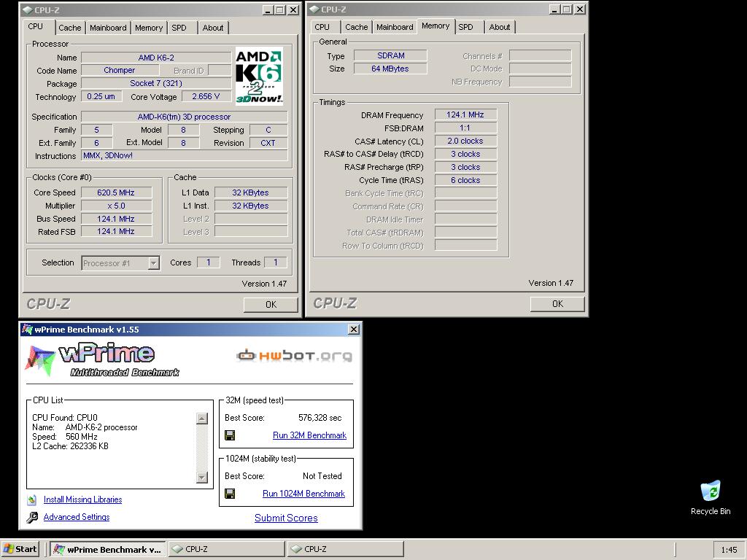Click the FSB:DRAM value 1:1
Viewport: 747px width, 560px height.
pyautogui.click(x=465, y=128)
